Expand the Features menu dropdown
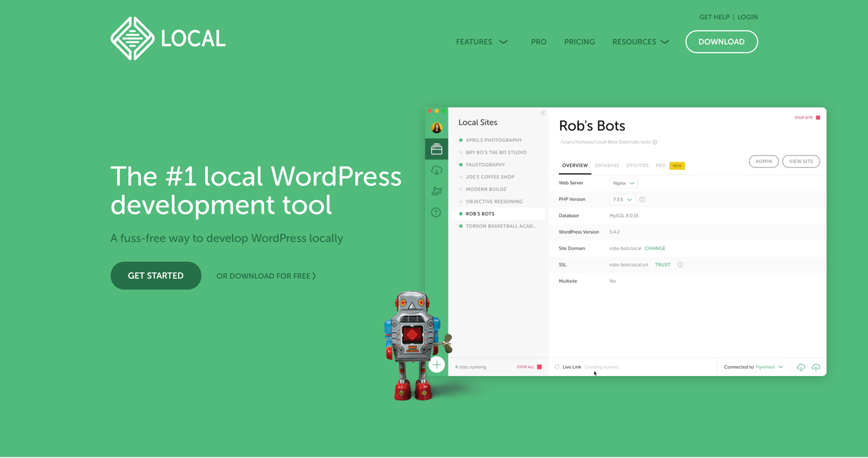868x458 pixels. pos(482,42)
